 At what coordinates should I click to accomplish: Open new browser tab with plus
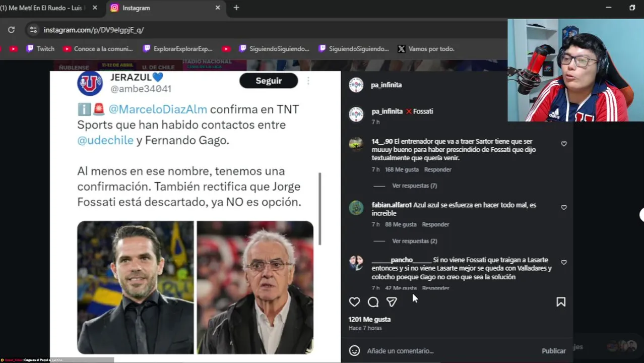click(x=236, y=8)
